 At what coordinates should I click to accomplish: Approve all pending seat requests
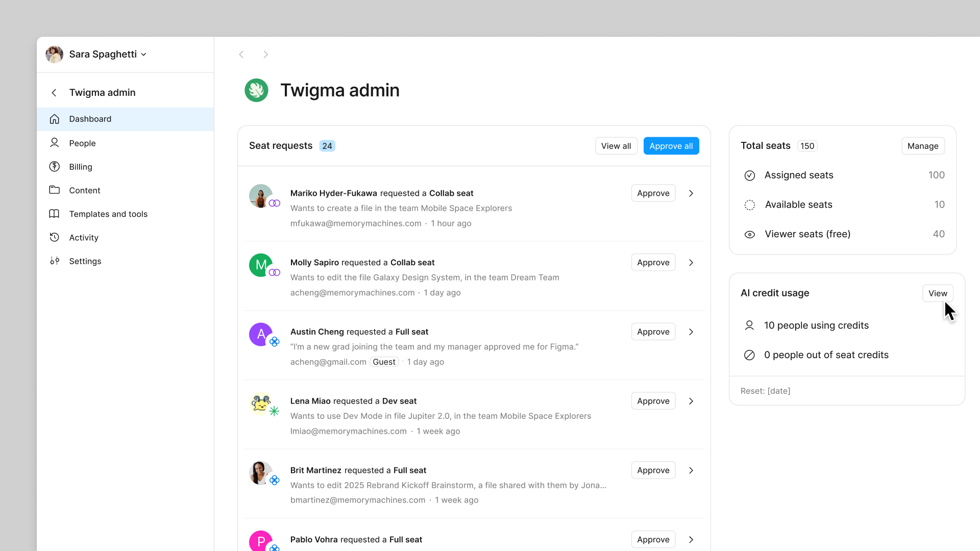pos(671,145)
